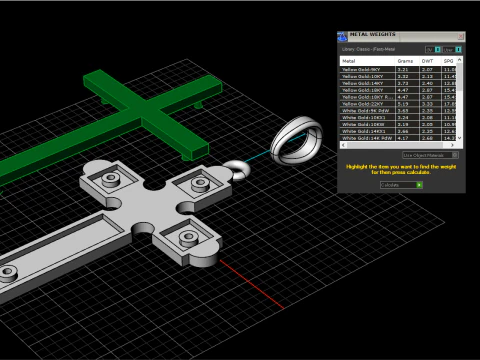Image resolution: width=480 pixels, height=360 pixels.
Task: Toggle the User library button
Action: 452,50
